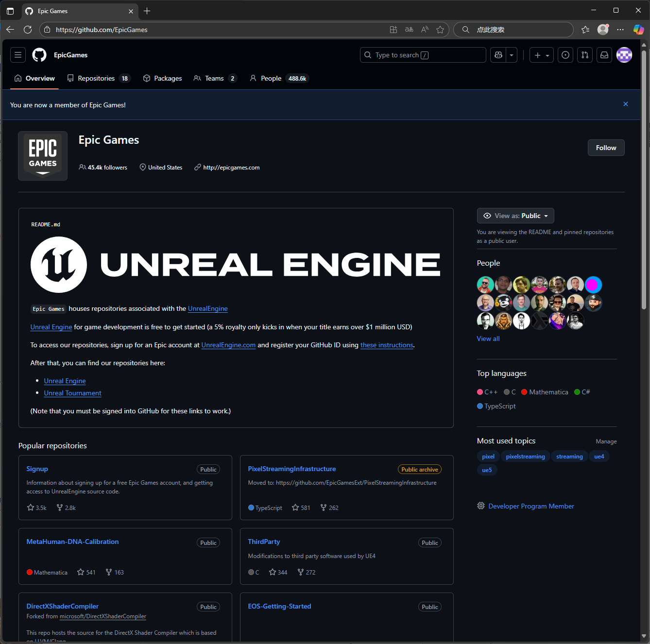Open the 45.4k followers link
This screenshot has height=644, width=650.
pyautogui.click(x=103, y=168)
